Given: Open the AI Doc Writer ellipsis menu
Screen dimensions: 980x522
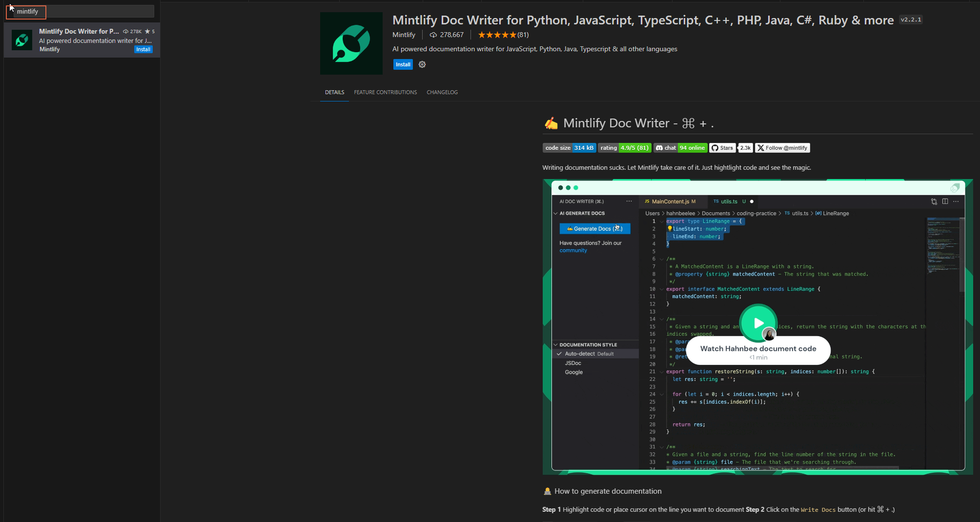Looking at the screenshot, I should [x=629, y=201].
